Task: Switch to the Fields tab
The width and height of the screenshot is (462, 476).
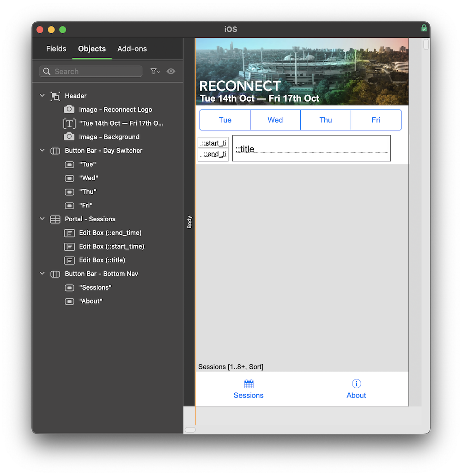Action: [x=56, y=49]
